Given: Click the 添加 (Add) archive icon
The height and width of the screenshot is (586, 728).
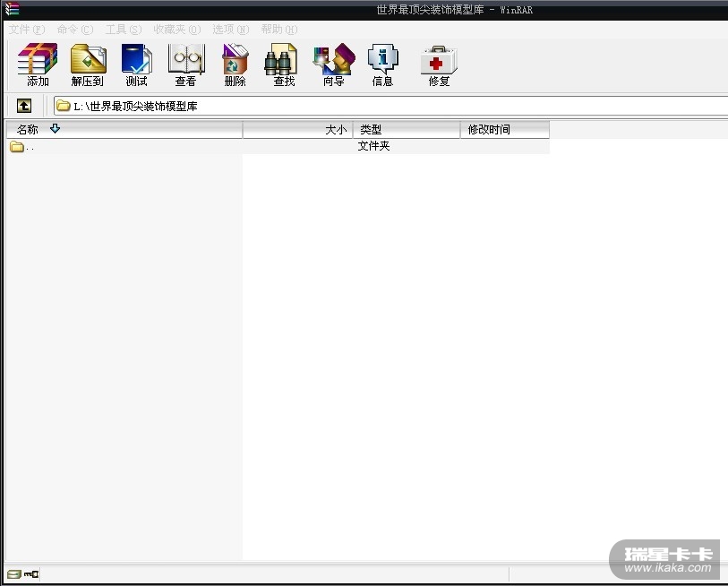Looking at the screenshot, I should (38, 65).
